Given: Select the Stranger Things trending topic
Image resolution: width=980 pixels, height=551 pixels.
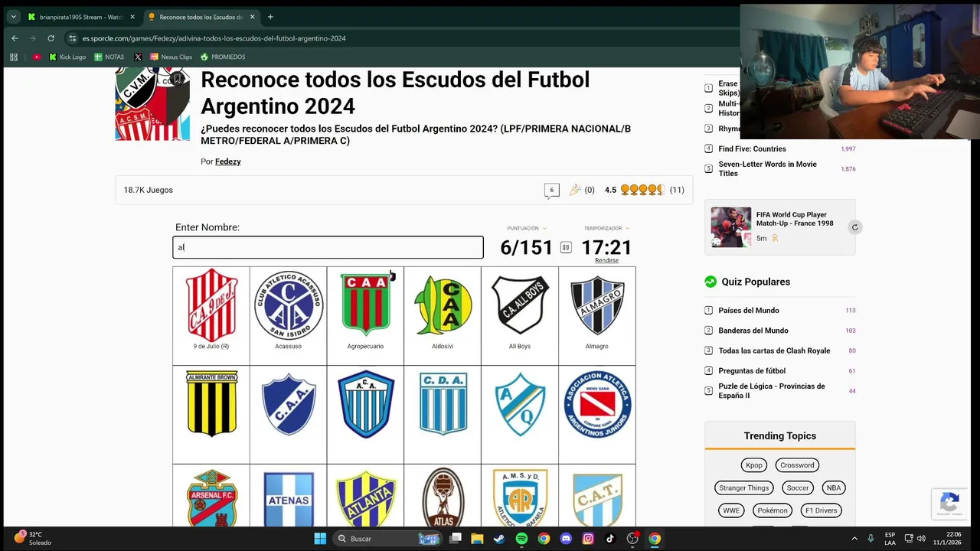Looking at the screenshot, I should pos(743,487).
